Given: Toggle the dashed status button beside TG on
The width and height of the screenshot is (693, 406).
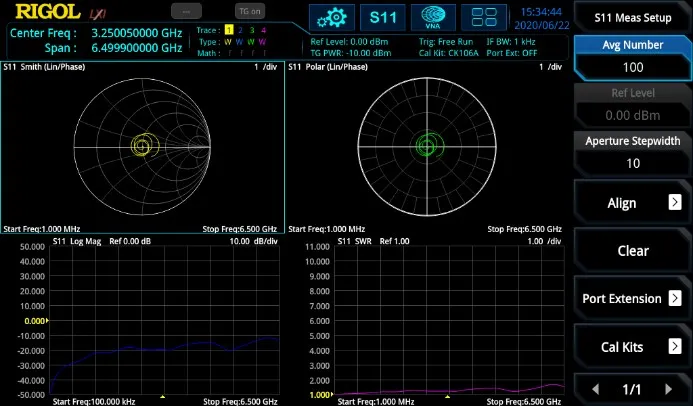Looking at the screenshot, I should pyautogui.click(x=185, y=10).
